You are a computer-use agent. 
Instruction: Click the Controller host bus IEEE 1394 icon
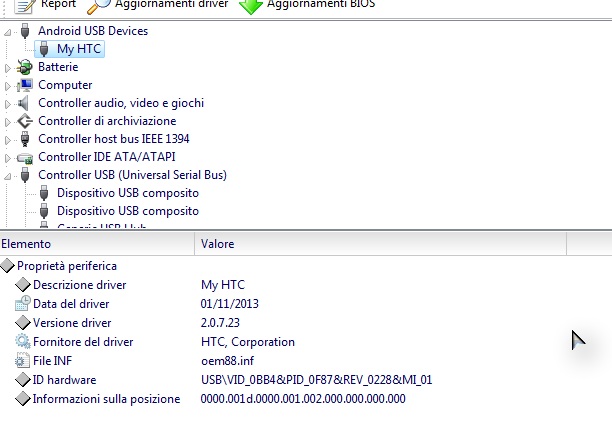[25, 139]
